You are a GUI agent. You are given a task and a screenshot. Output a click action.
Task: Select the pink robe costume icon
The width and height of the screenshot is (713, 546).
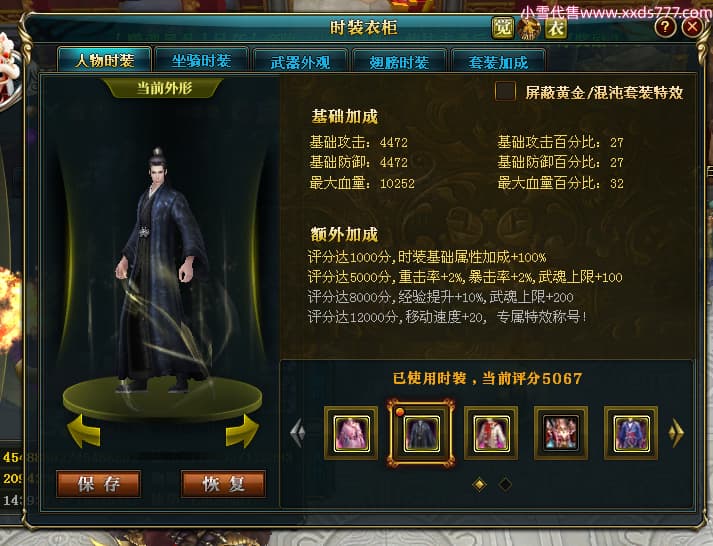point(351,433)
